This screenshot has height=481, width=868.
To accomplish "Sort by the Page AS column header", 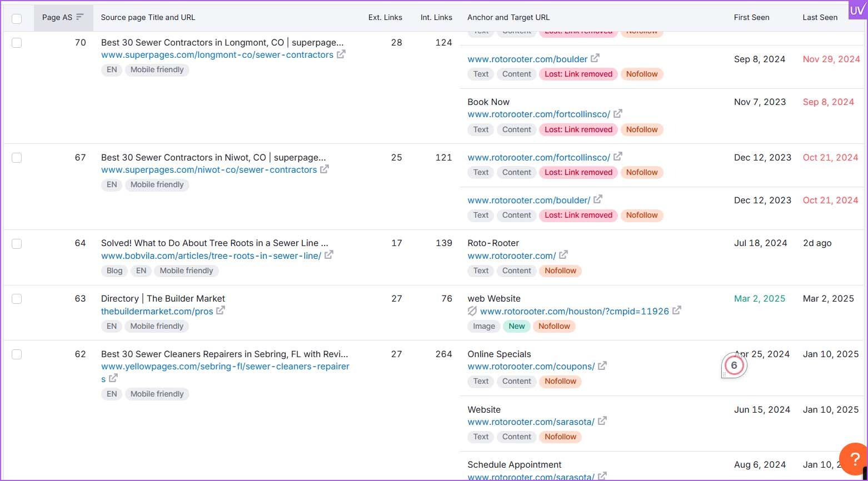I will (x=63, y=17).
